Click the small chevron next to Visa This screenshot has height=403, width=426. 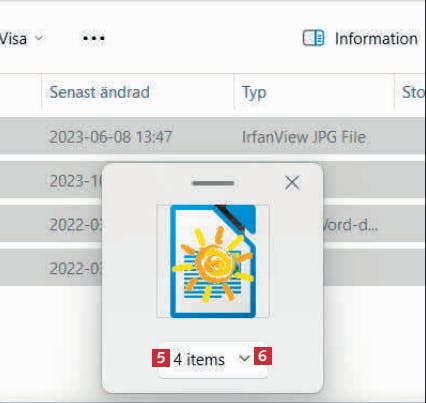coord(39,38)
